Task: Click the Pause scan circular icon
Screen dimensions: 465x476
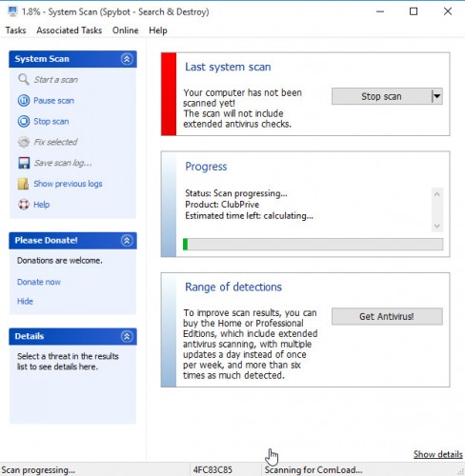Action: [24, 101]
